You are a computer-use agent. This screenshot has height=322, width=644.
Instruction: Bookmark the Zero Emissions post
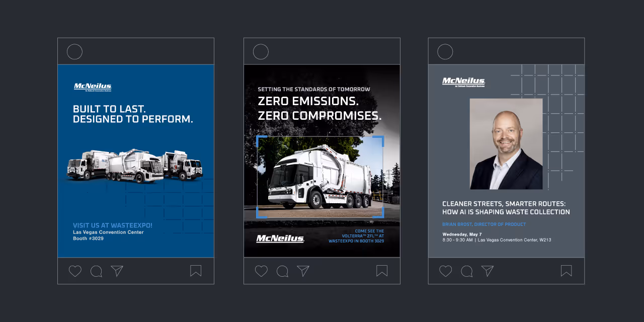pos(382,270)
